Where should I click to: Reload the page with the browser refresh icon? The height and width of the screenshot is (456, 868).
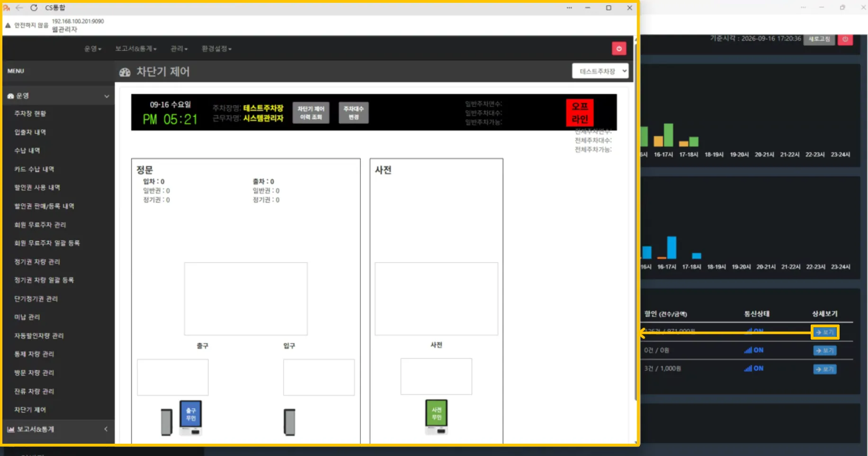tap(34, 8)
